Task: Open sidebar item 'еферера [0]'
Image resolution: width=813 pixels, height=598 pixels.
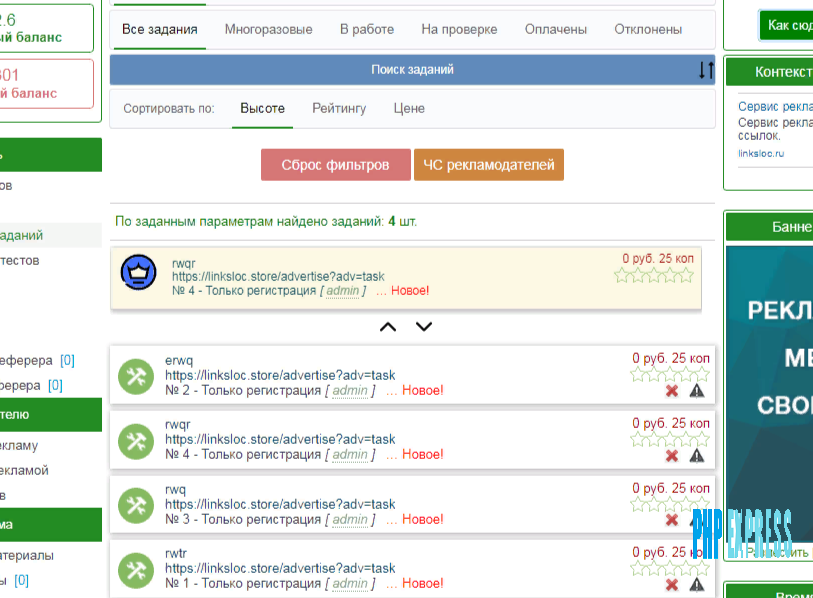Action: [x=37, y=360]
